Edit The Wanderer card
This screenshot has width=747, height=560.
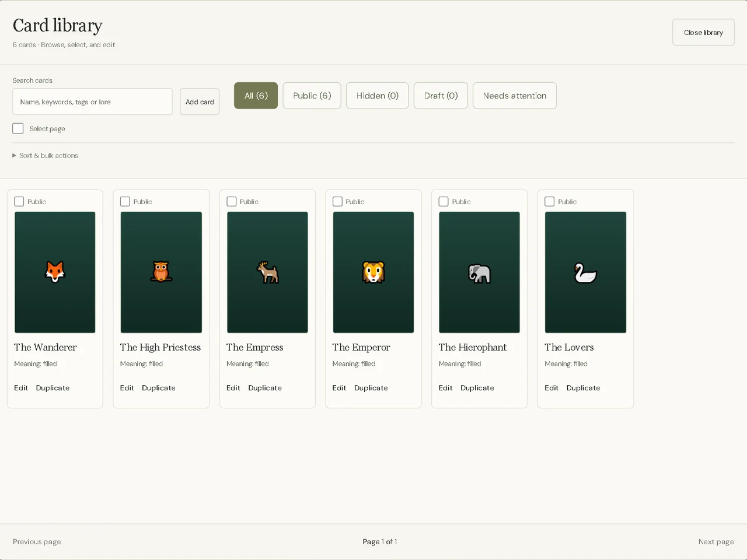pyautogui.click(x=21, y=388)
